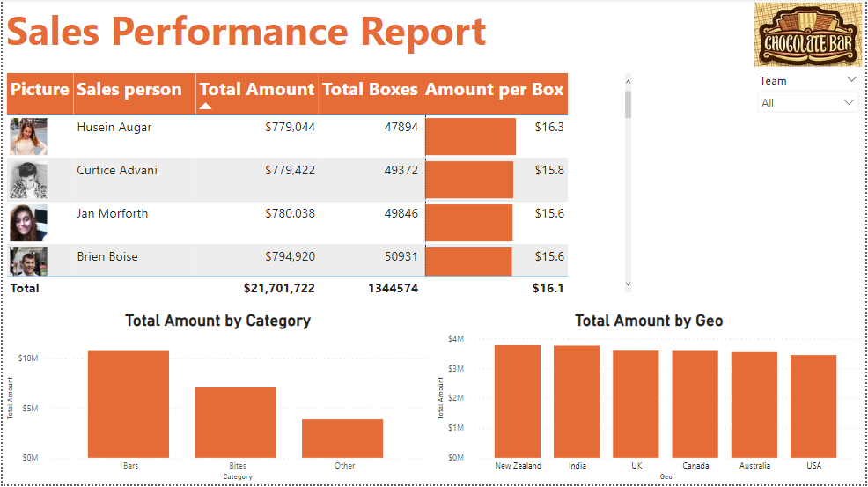The image size is (868, 487).
Task: Click the sort arrow under Total Amount
Action: [206, 107]
